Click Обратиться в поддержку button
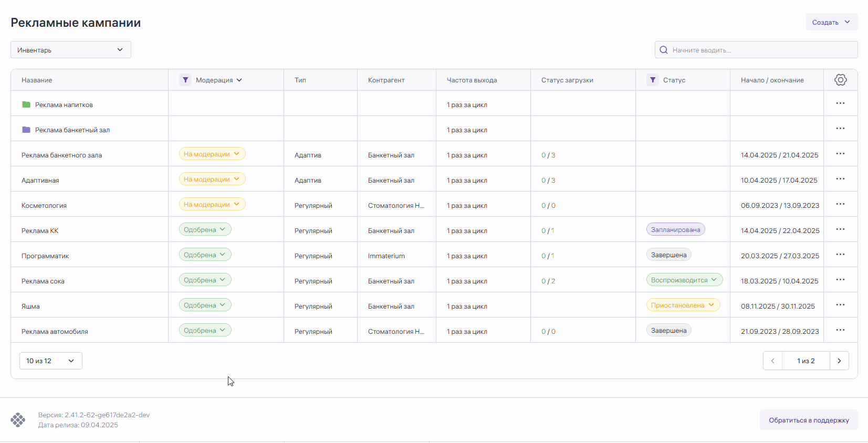Screen dimensions: 868x443 tap(808, 420)
